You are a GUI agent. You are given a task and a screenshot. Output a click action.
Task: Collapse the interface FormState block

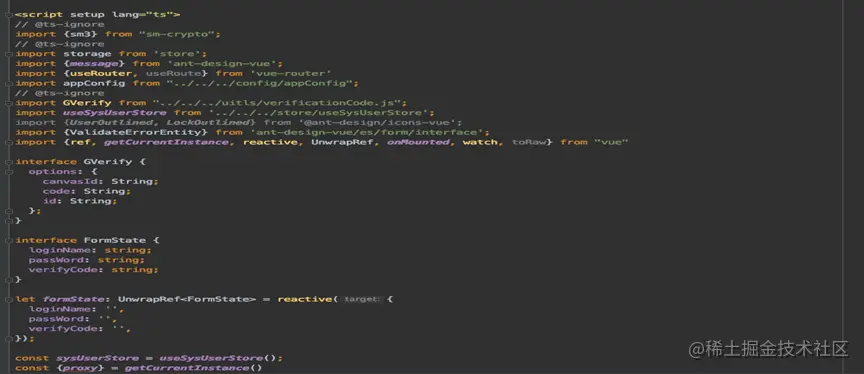point(9,240)
